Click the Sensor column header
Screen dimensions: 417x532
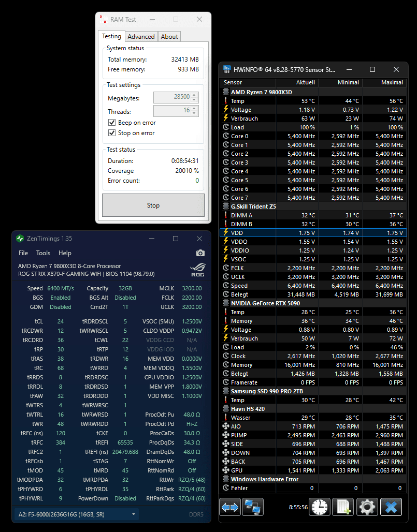coord(248,82)
